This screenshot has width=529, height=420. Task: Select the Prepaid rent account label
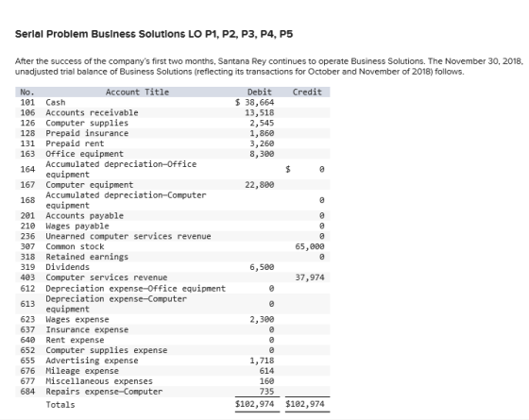tap(75, 143)
